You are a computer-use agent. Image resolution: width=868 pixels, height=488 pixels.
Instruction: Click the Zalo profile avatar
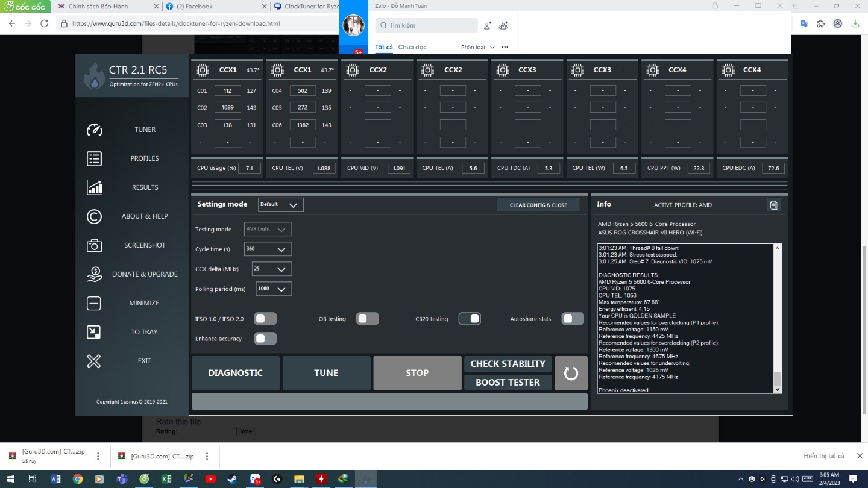(354, 25)
